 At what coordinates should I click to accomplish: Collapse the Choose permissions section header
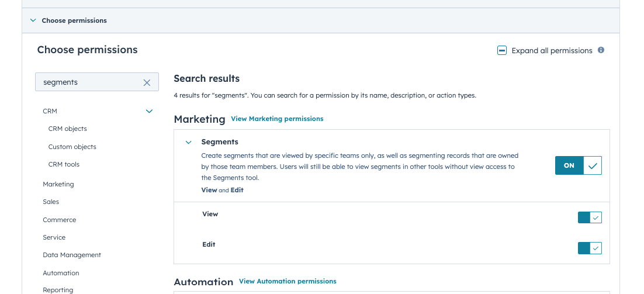pyautogui.click(x=33, y=20)
